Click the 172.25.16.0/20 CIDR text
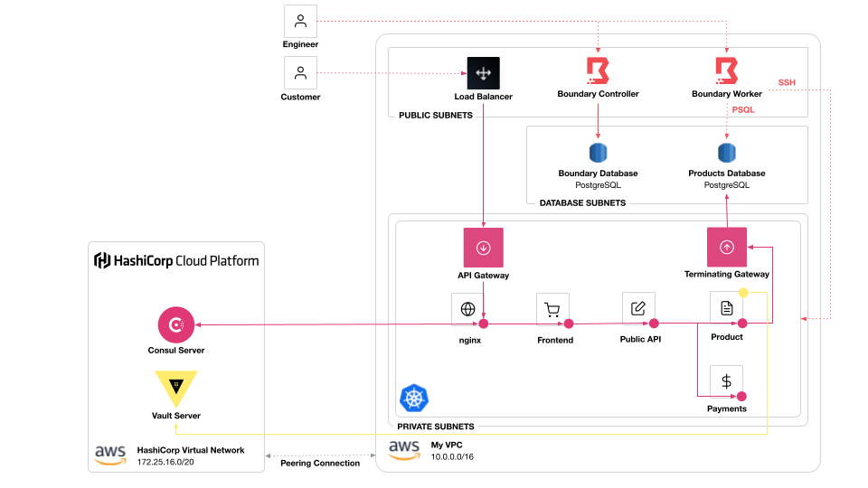Screen dimensions: 868x488 (165, 462)
